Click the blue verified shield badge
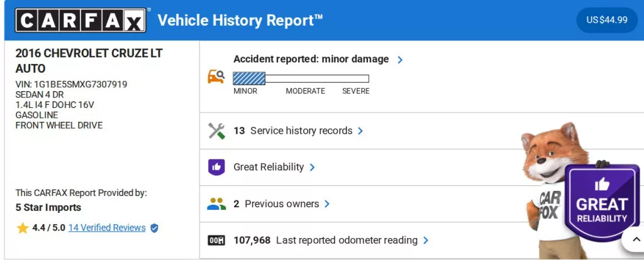 pos(154,228)
